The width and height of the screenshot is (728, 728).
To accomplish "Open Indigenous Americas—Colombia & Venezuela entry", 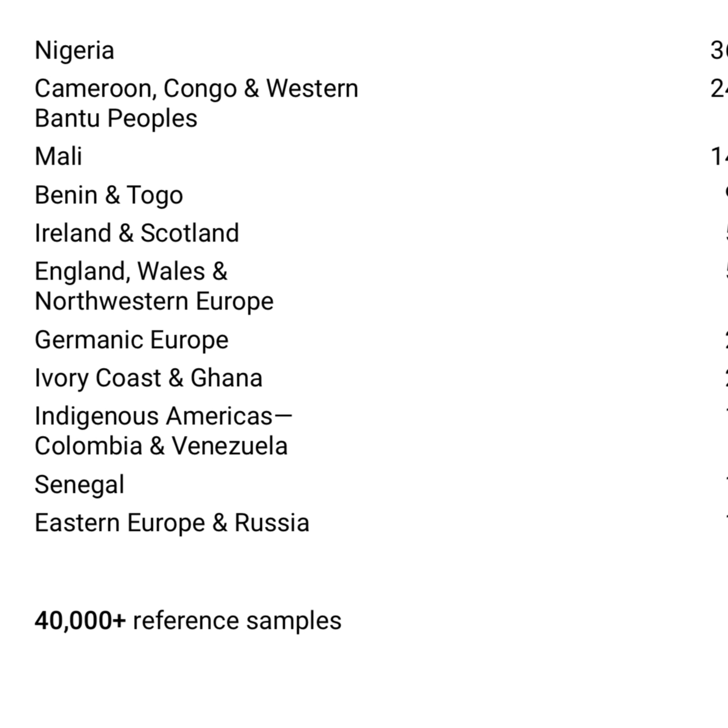I will 164,431.
